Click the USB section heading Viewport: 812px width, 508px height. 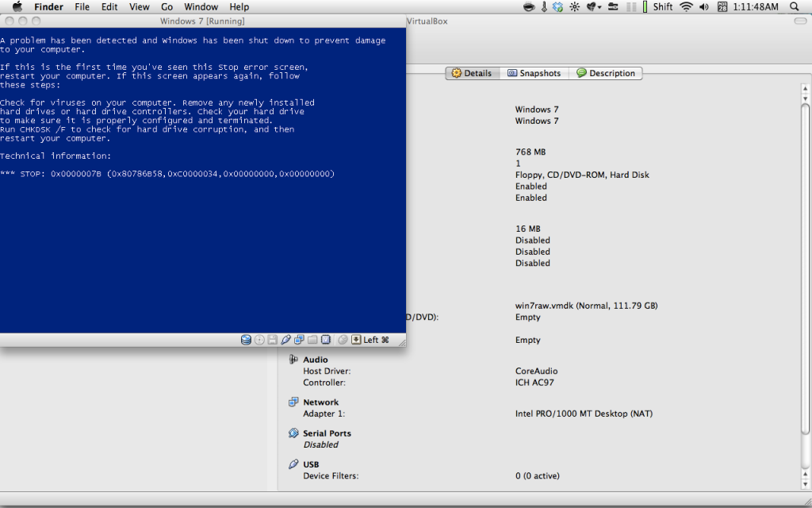click(x=311, y=464)
